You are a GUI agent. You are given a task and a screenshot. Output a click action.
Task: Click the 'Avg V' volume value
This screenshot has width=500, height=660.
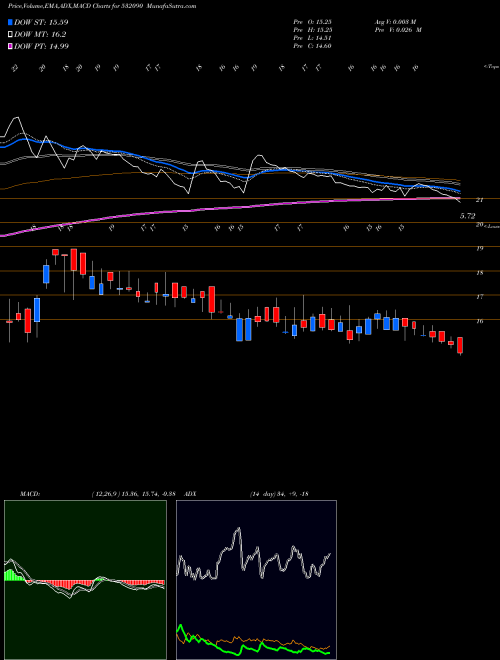pos(398,21)
